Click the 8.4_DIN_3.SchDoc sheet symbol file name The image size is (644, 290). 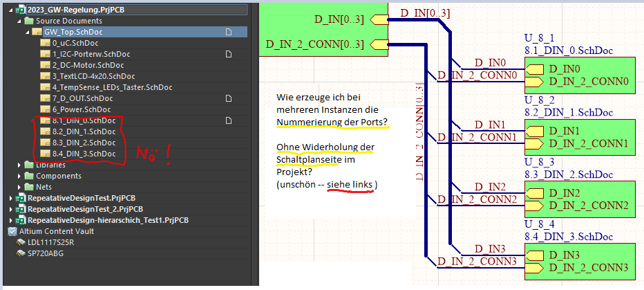[x=569, y=237]
